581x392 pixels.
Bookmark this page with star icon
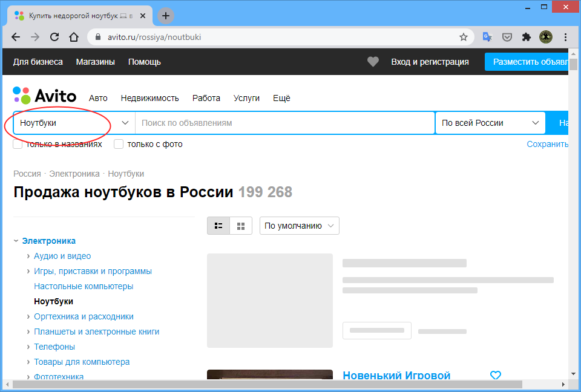[x=464, y=37]
